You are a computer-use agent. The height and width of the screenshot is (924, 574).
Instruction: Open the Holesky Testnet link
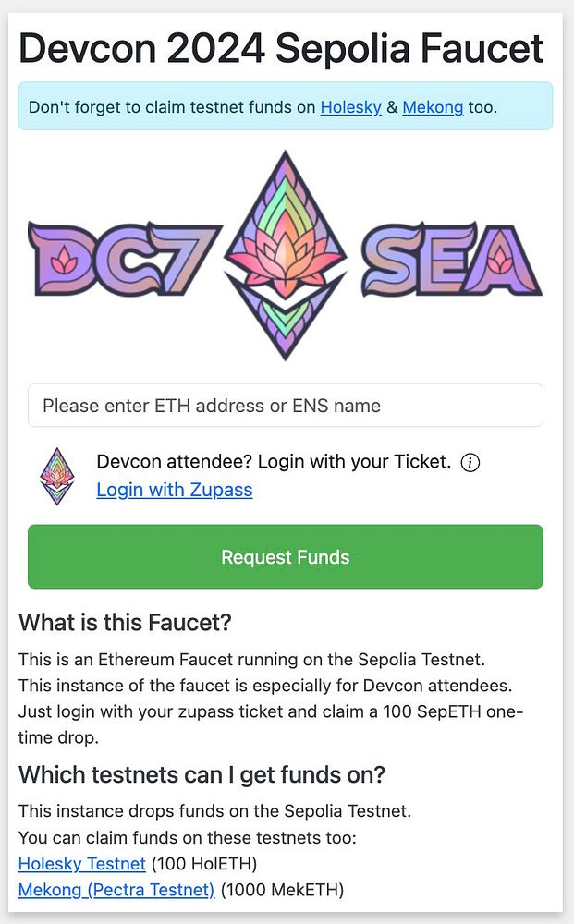(82, 864)
